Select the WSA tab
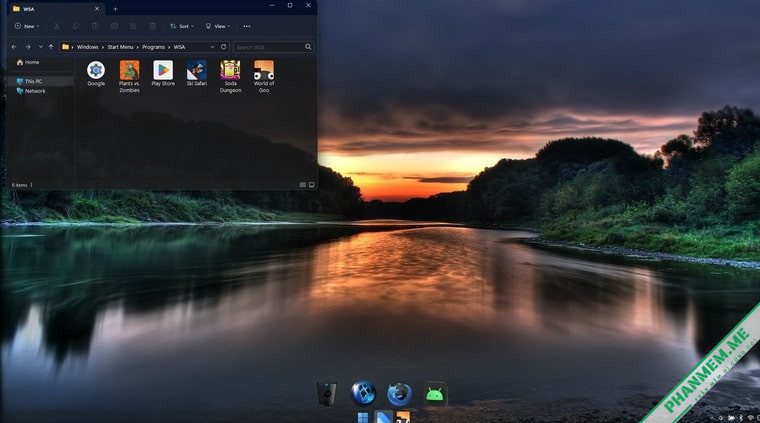The width and height of the screenshot is (760, 423). tap(54, 9)
